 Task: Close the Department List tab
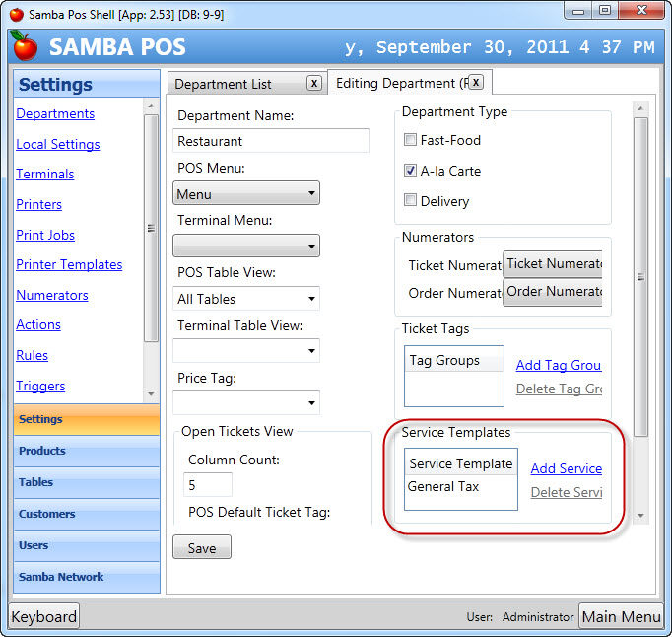[x=314, y=83]
